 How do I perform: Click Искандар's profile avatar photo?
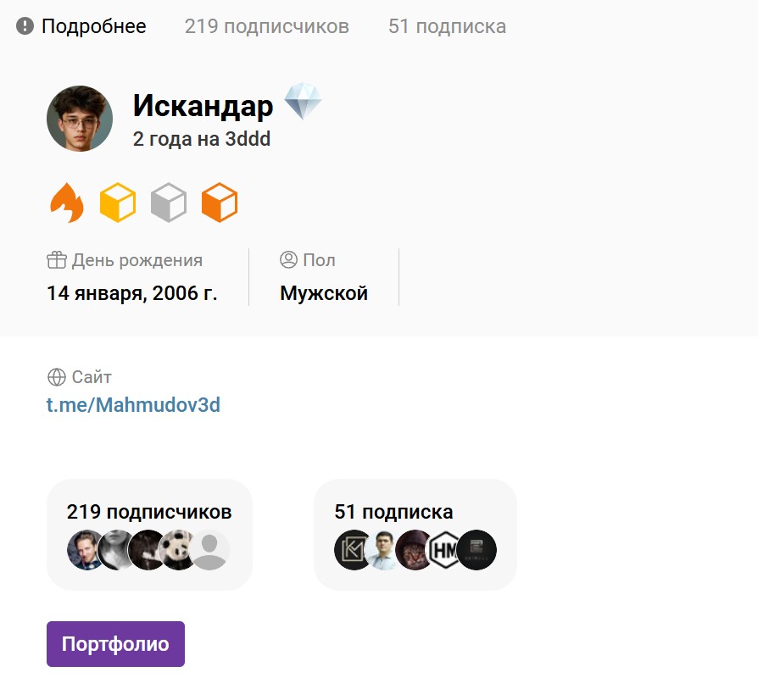pos(80,119)
